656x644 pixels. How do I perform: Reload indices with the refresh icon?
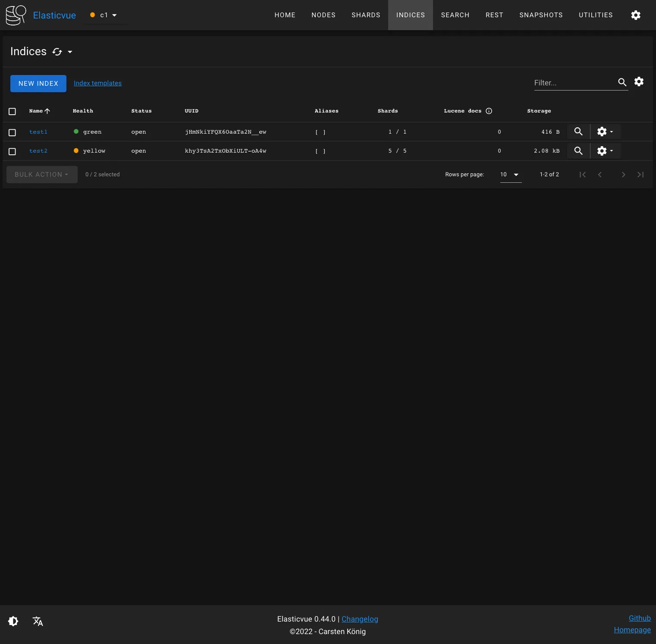click(x=57, y=52)
